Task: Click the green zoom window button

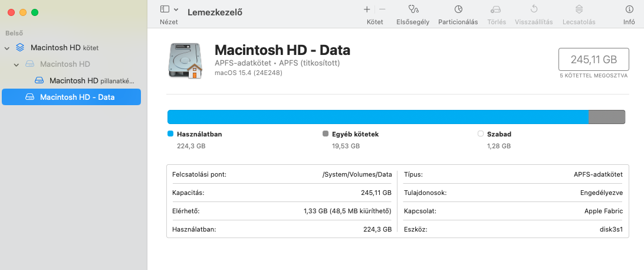Action: pos(35,12)
